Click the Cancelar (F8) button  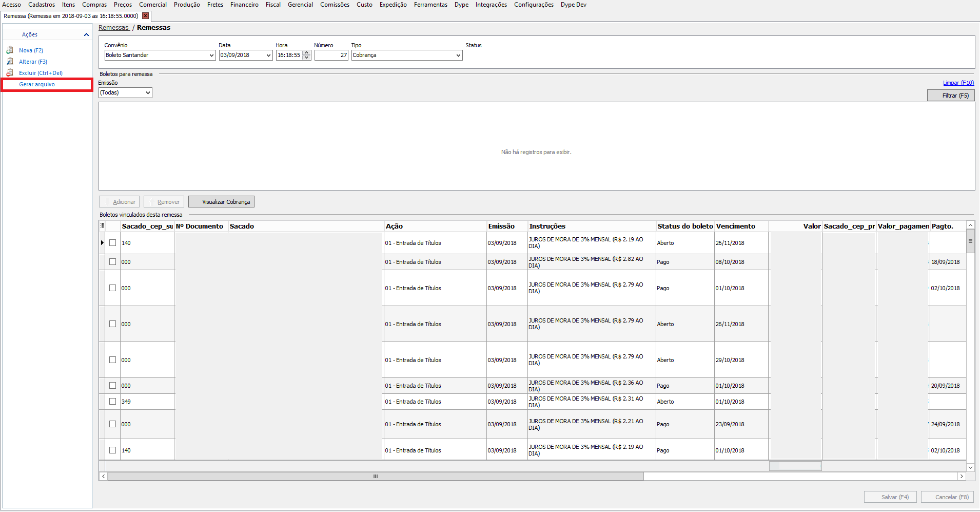(948, 497)
